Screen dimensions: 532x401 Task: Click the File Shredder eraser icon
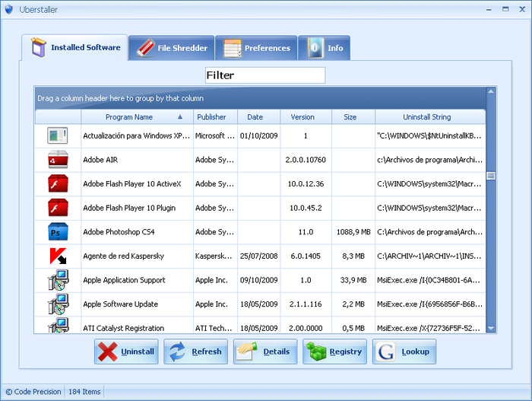tap(146, 48)
